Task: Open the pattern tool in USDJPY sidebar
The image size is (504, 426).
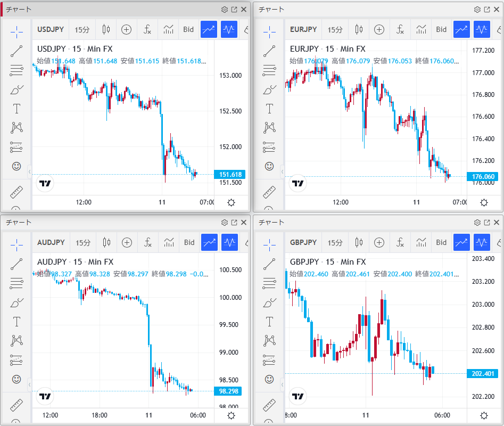Action: pos(16,128)
